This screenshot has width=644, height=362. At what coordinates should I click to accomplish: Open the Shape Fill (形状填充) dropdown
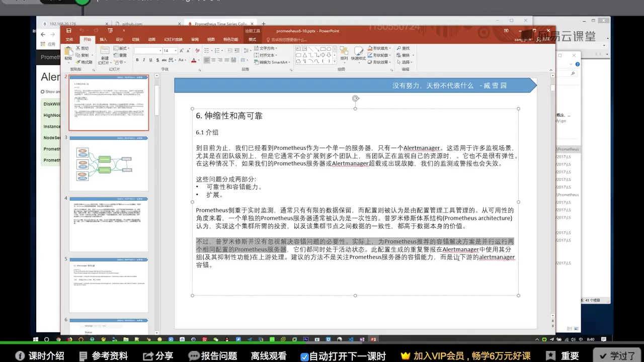coord(379,48)
